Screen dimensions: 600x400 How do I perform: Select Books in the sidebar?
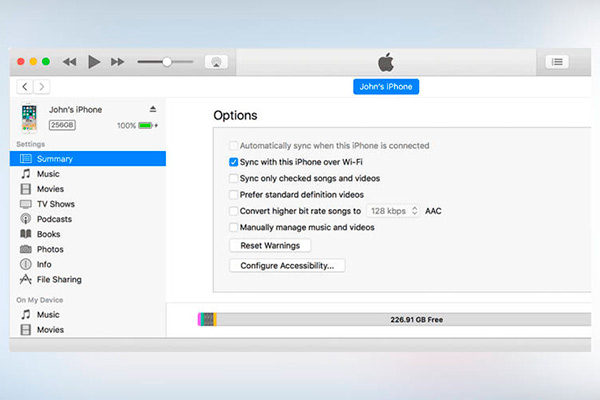point(88,234)
